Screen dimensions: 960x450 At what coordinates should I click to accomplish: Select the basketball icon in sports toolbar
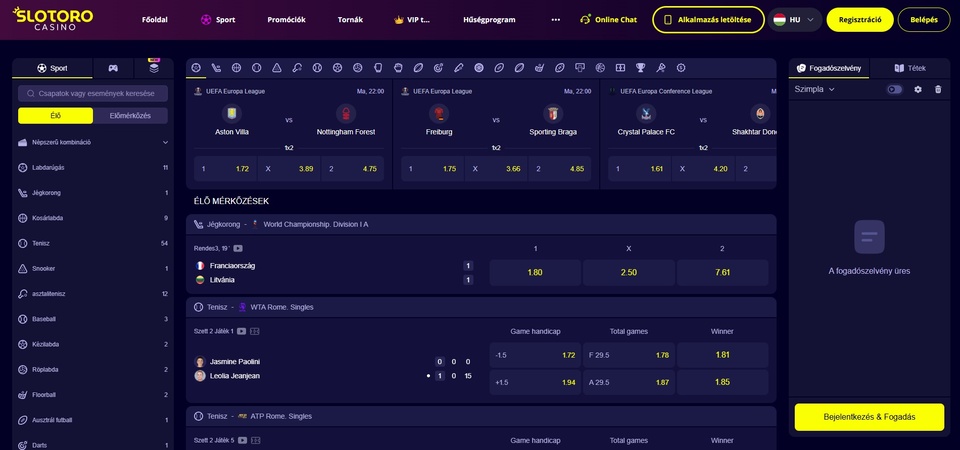(x=236, y=68)
